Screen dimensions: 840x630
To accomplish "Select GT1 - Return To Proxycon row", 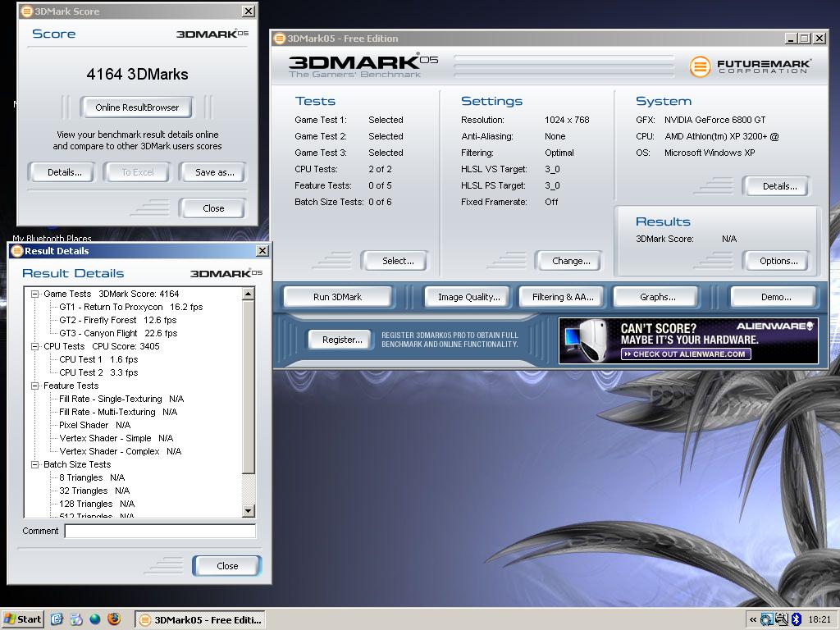I will point(130,307).
